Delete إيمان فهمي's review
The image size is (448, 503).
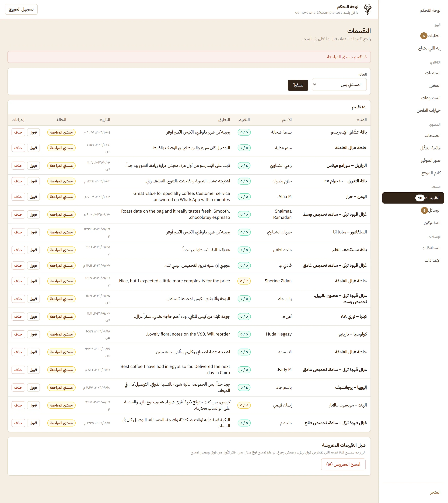(x=18, y=405)
